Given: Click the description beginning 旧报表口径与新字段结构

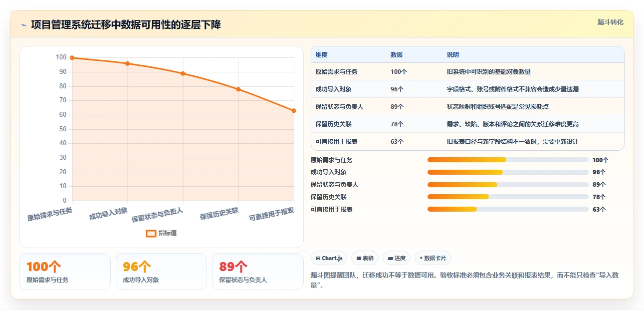Looking at the screenshot, I should pos(513,142).
